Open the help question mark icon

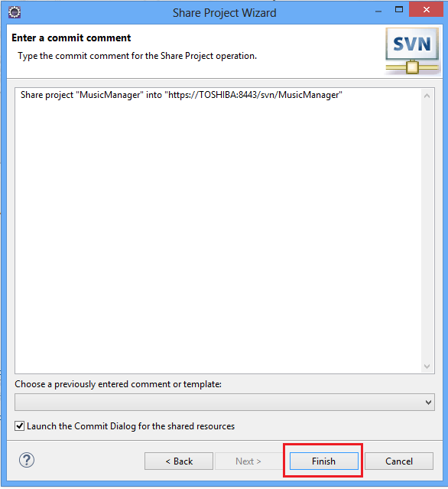coord(27,460)
